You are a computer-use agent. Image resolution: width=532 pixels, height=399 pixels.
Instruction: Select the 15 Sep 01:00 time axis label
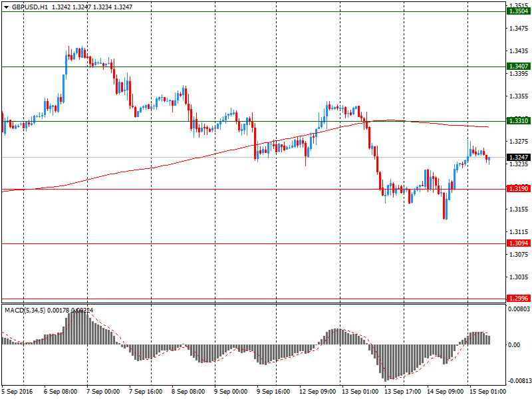coord(487,392)
